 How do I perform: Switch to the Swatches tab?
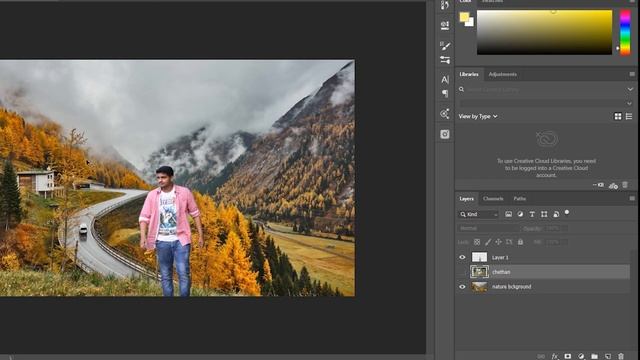point(492,2)
